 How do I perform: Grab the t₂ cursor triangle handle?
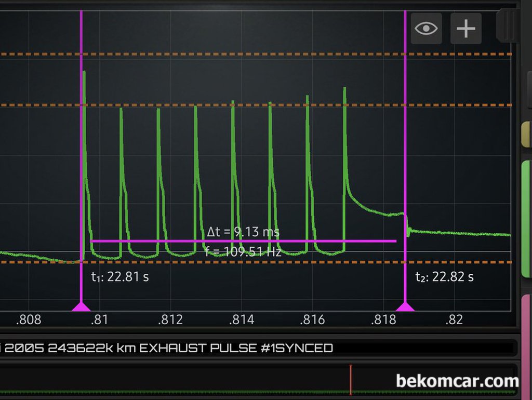click(405, 306)
